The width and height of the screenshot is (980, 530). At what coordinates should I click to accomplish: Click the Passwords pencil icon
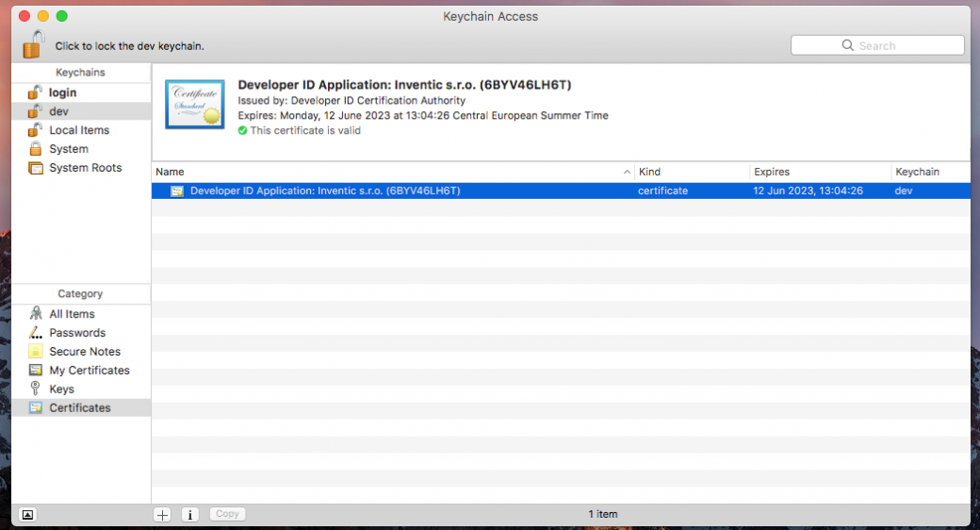pyautogui.click(x=36, y=332)
